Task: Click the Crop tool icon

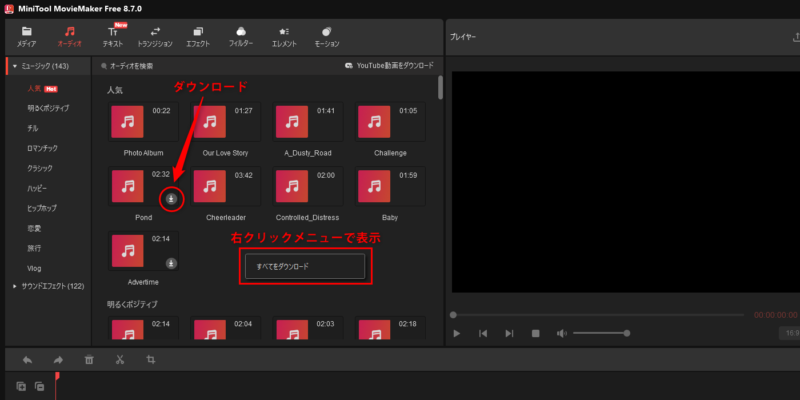Action: pyautogui.click(x=151, y=360)
